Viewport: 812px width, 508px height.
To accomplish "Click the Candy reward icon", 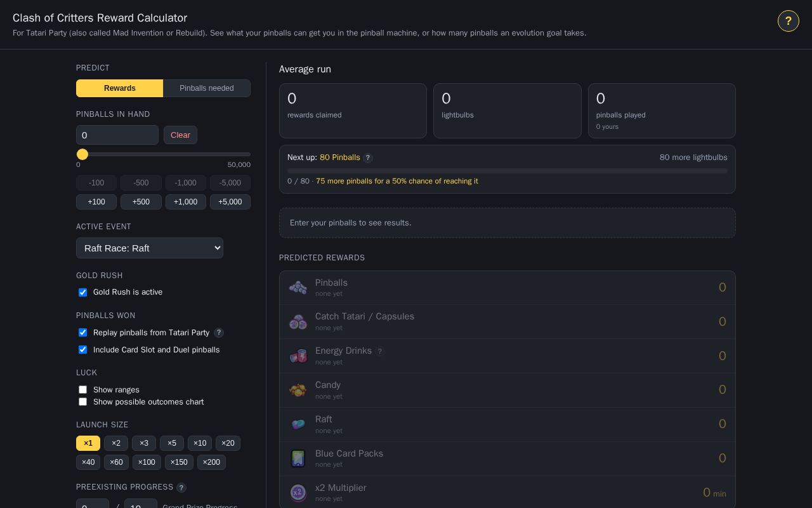I will tap(298, 390).
